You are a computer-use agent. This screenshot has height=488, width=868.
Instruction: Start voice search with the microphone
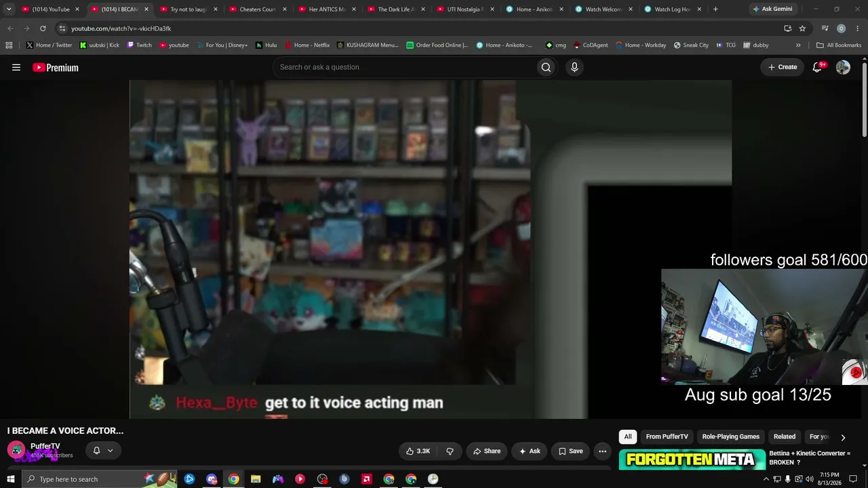[574, 67]
